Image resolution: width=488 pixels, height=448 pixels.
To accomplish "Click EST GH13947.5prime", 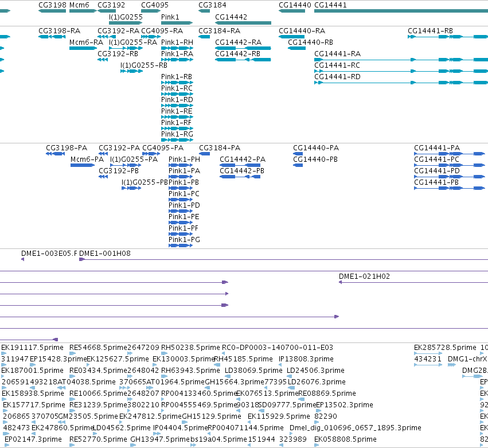I will [x=160, y=439].
